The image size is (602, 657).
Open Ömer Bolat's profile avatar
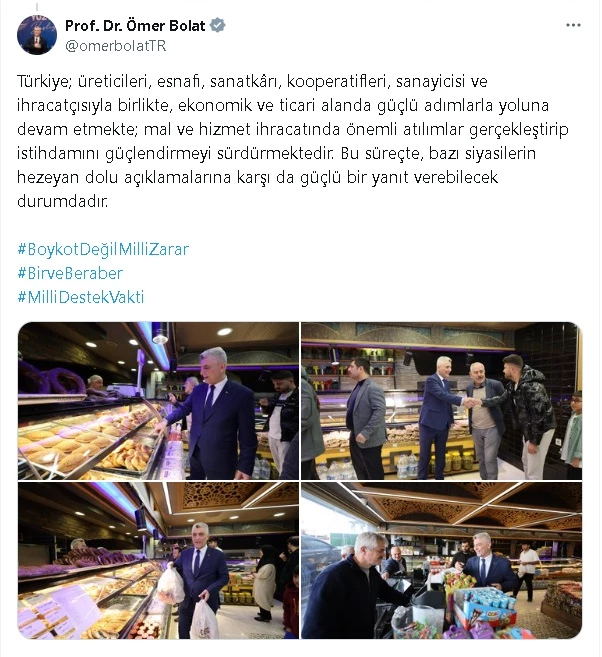coord(37,35)
